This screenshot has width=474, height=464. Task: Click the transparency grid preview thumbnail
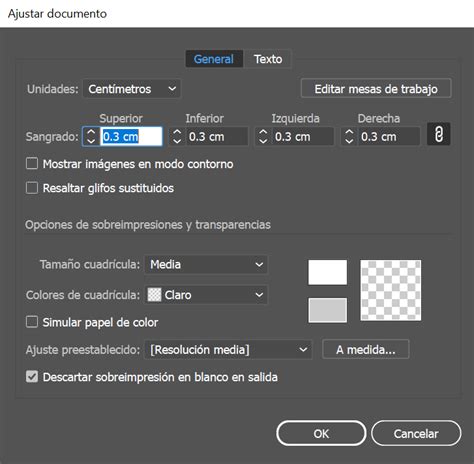[390, 290]
